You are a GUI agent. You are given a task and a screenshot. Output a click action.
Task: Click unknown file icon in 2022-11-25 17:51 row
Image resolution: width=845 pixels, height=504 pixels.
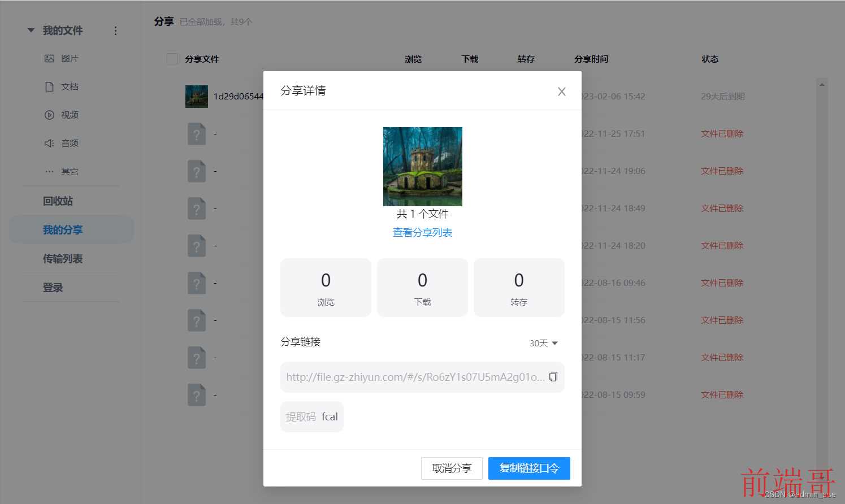[x=197, y=134]
